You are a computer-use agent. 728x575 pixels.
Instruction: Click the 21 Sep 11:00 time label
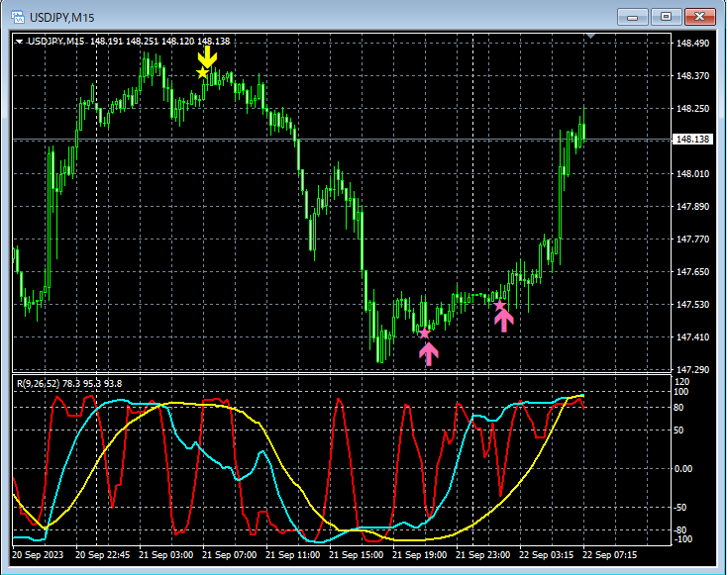point(292,555)
